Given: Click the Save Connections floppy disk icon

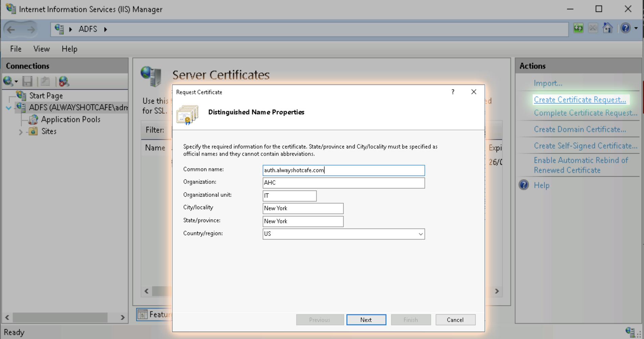Looking at the screenshot, I should (27, 81).
